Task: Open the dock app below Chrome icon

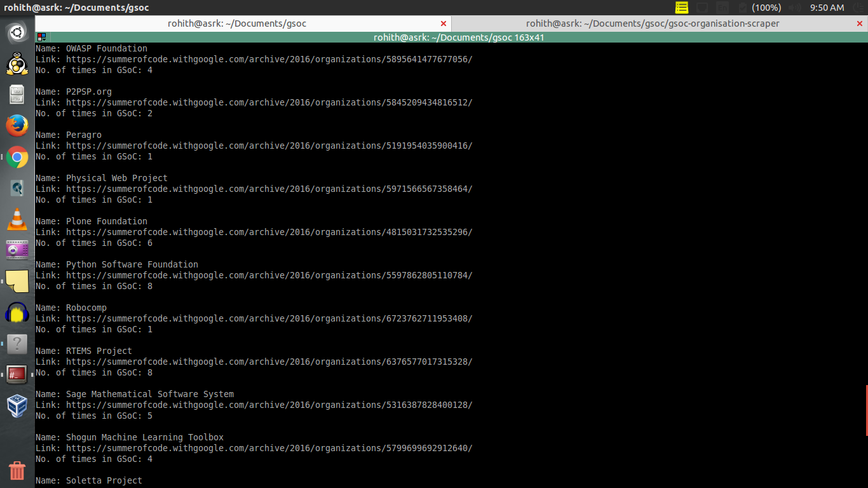Action: click(x=17, y=188)
